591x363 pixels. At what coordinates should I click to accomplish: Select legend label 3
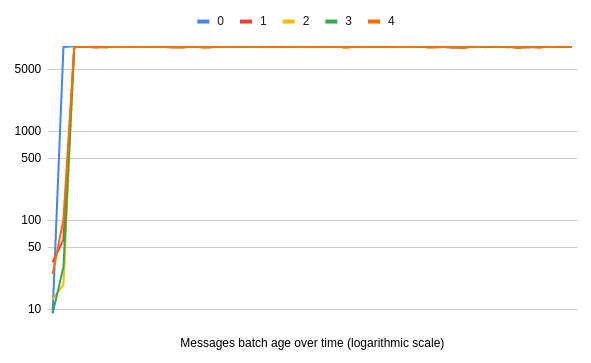348,21
